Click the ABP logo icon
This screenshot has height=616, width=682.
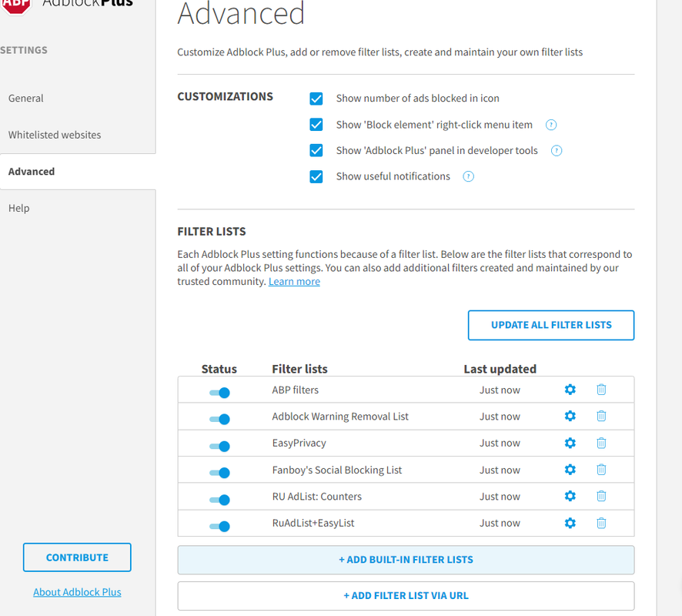click(16, 5)
